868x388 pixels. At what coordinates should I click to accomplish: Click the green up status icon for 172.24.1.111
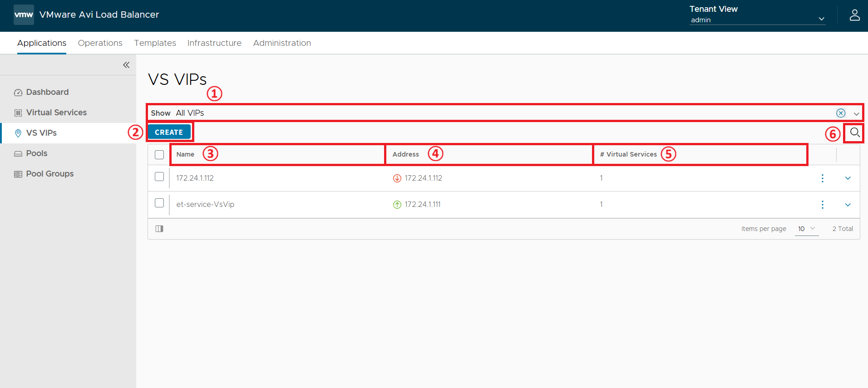click(397, 205)
